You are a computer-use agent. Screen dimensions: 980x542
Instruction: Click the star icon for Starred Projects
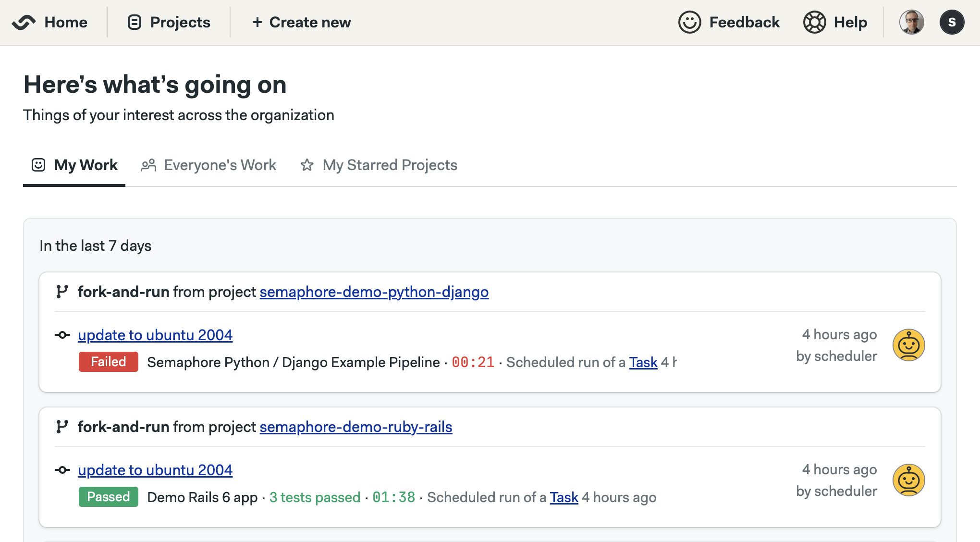pos(307,165)
